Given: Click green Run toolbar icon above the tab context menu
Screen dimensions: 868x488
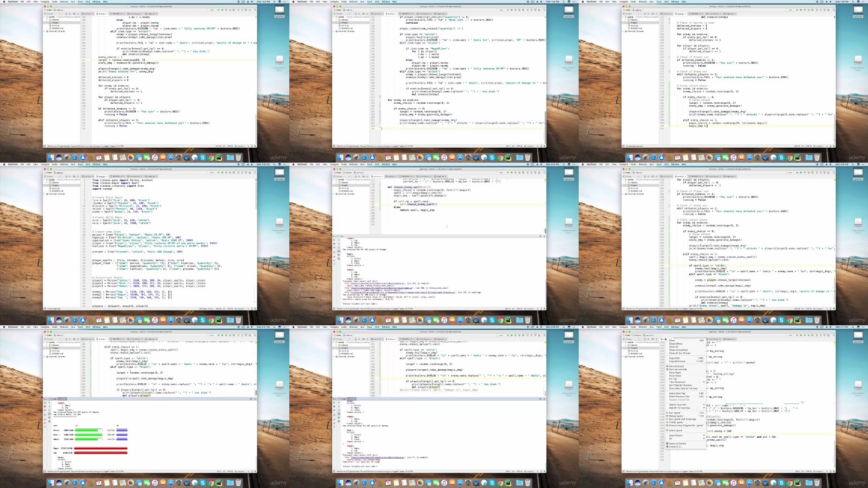Looking at the screenshot, I should click(x=797, y=335).
